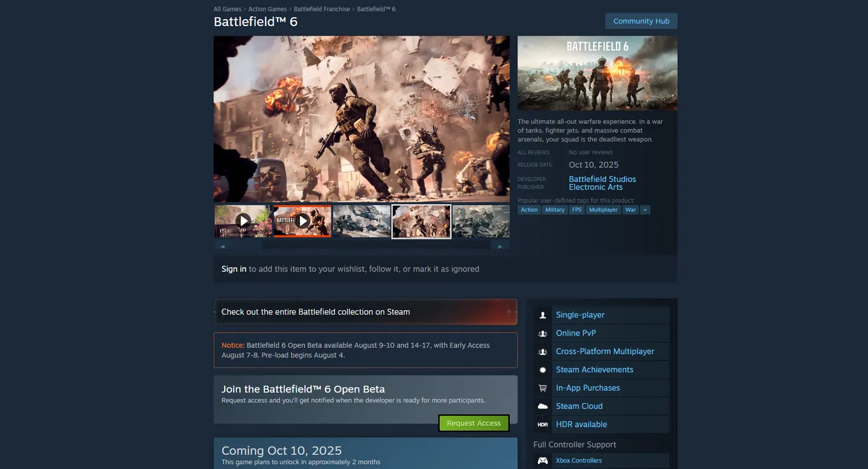Open the Single-player category link
The height and width of the screenshot is (469, 868).
point(580,315)
